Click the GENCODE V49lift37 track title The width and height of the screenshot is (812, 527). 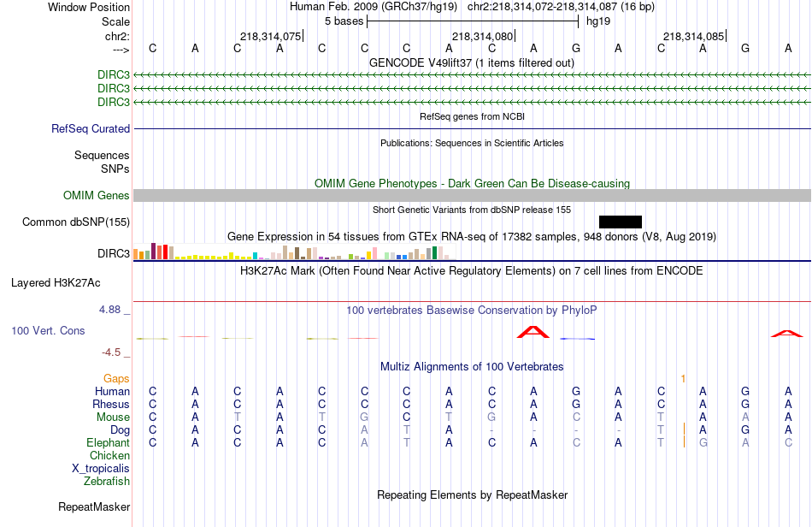point(472,62)
